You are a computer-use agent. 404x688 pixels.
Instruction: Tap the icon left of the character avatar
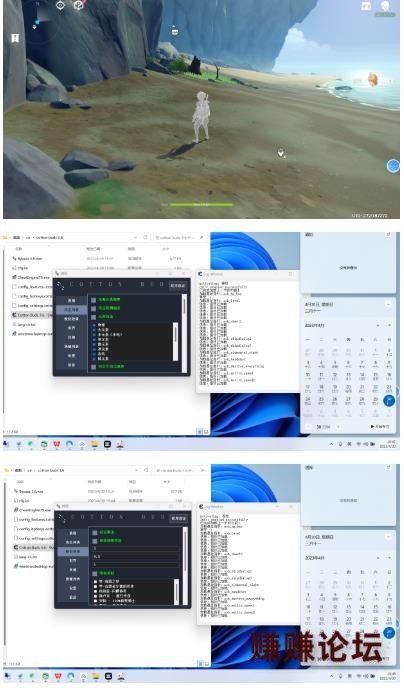pyautogui.click(x=366, y=6)
